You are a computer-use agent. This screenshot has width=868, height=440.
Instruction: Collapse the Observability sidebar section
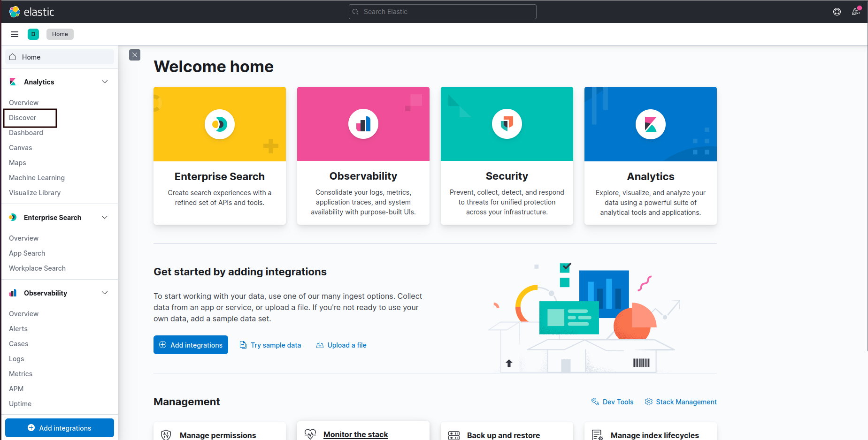click(x=105, y=293)
